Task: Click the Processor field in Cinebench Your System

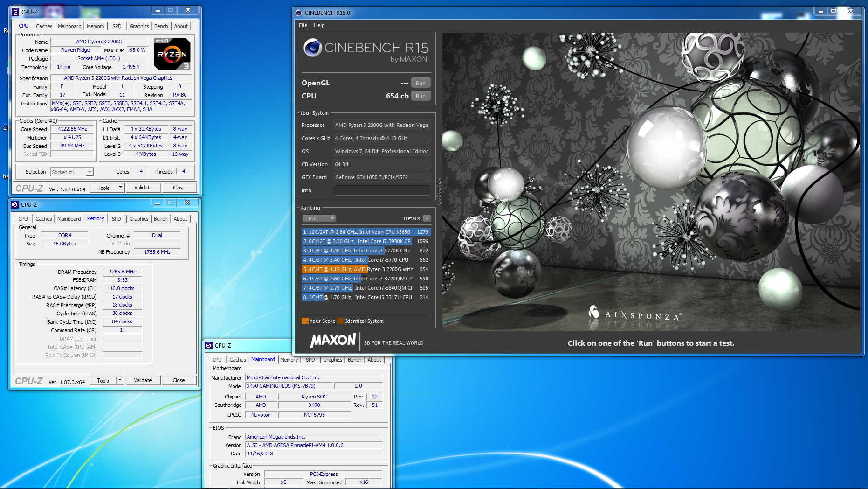Action: [x=381, y=125]
